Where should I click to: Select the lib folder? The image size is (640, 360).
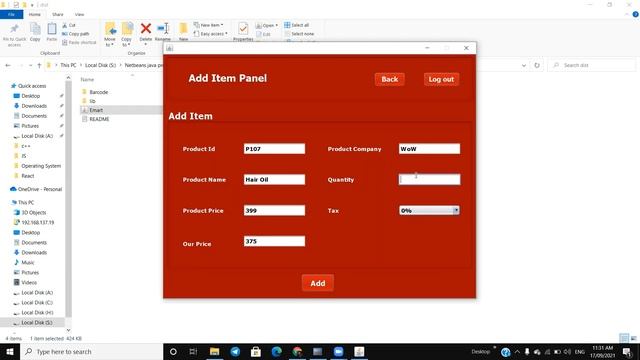tap(92, 101)
